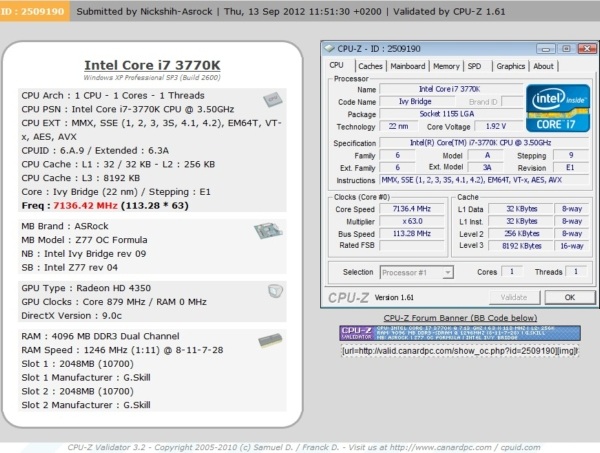This screenshot has width=600, height=453.
Task: Click the greyed Validate button
Action: click(514, 297)
